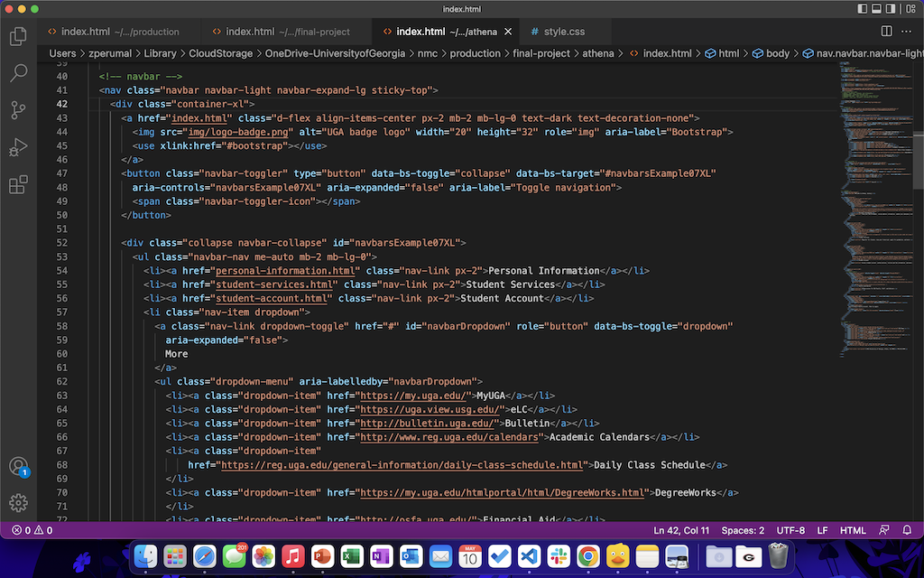Click the Split Editor Right icon

886,32
